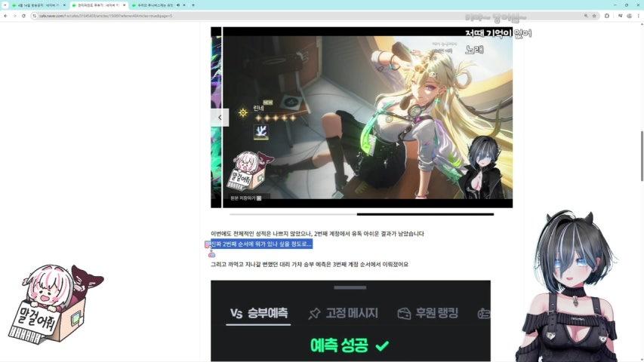
Task: Open the site info icon in the address bar
Action: point(35,16)
